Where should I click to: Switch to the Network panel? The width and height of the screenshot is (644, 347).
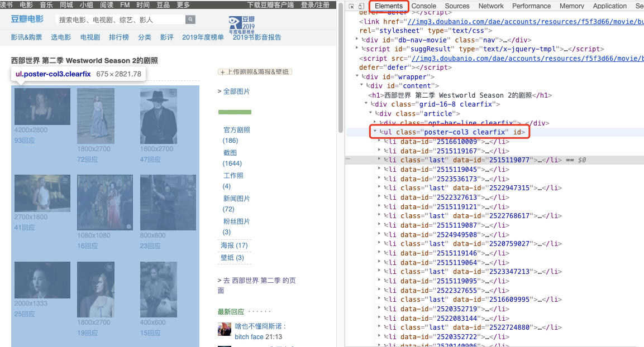coord(490,6)
